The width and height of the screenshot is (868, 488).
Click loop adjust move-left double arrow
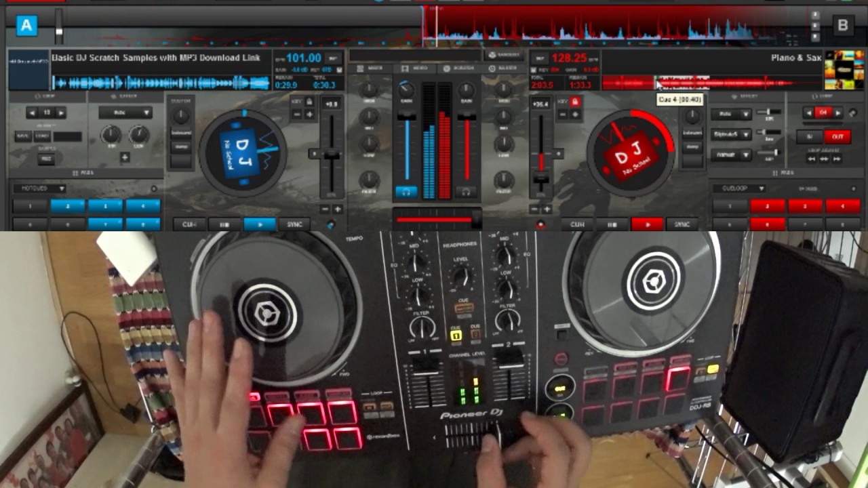pos(812,159)
